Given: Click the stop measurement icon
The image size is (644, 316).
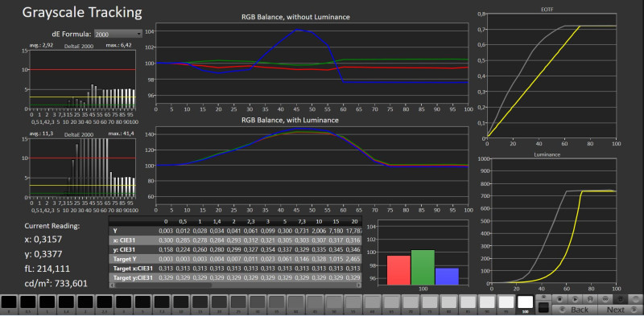Looking at the screenshot, I should [559, 299].
